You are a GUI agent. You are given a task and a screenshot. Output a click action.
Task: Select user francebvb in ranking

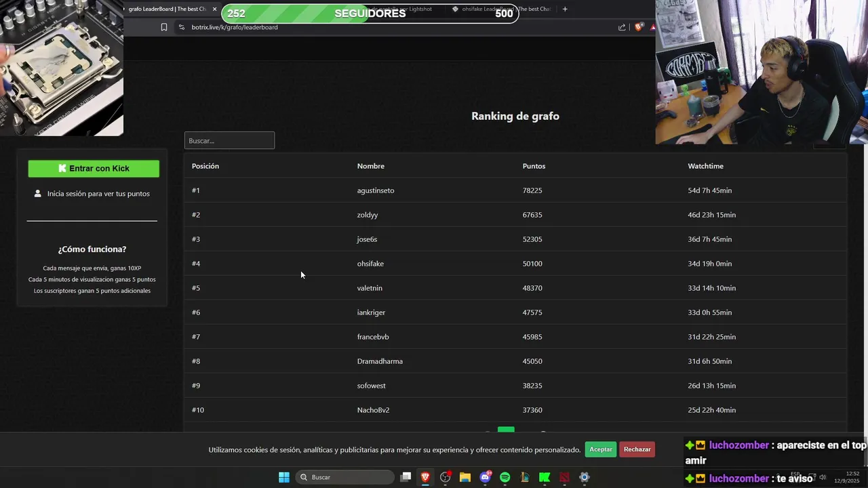tap(373, 337)
